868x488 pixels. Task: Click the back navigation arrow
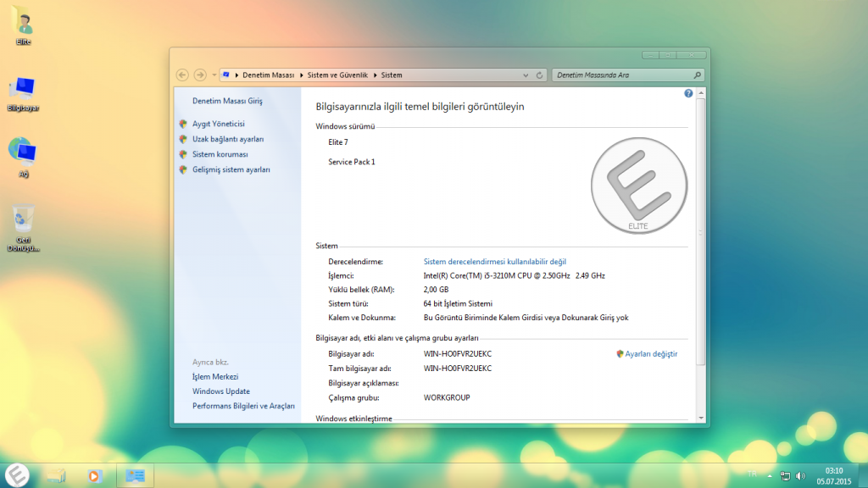(182, 75)
